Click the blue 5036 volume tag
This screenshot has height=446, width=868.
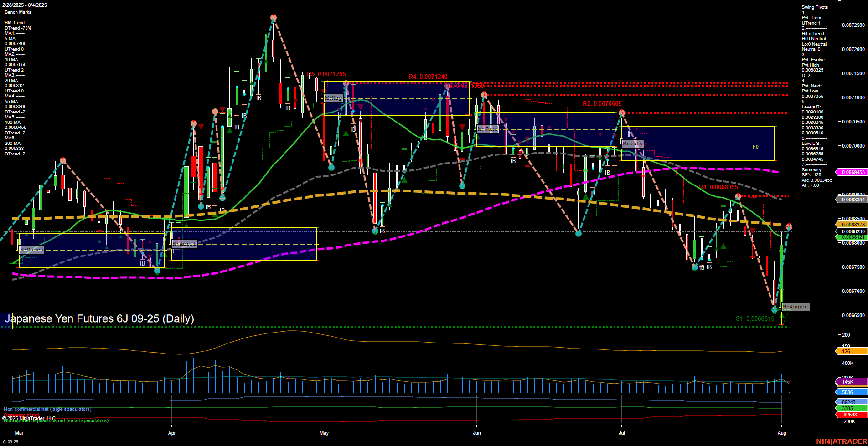852,392
